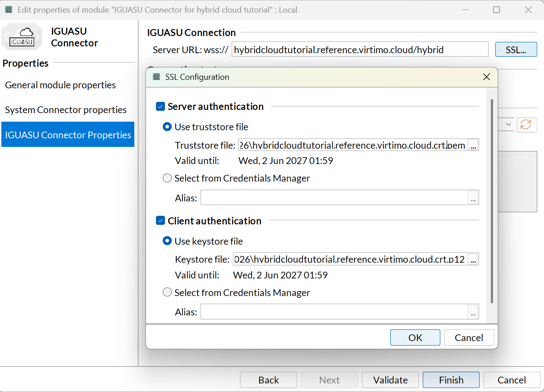The width and height of the screenshot is (544, 392).
Task: Click the 'IGUASU Connection' section heading
Action: tap(192, 32)
